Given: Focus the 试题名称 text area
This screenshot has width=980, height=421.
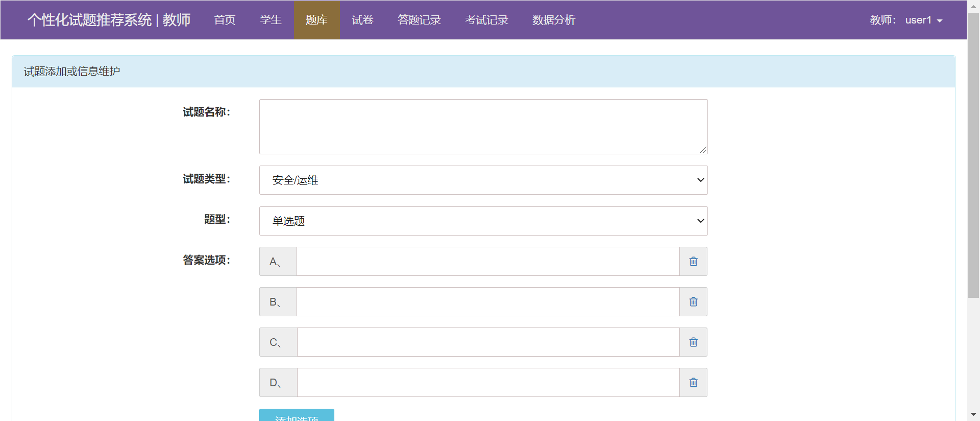Looking at the screenshot, I should point(483,127).
